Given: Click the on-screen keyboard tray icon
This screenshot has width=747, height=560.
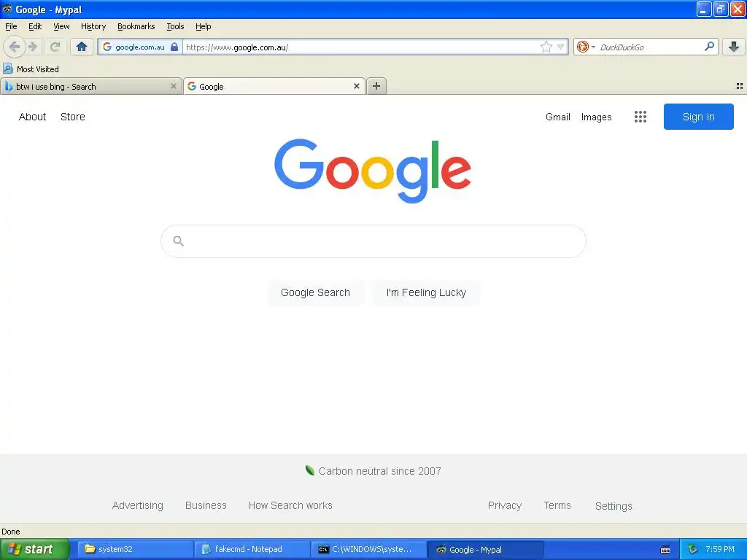Looking at the screenshot, I should coord(665,550).
